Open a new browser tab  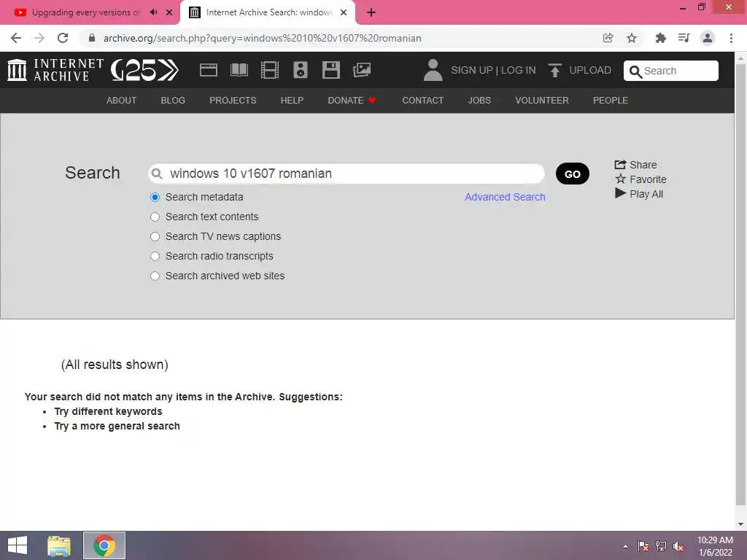click(x=371, y=12)
